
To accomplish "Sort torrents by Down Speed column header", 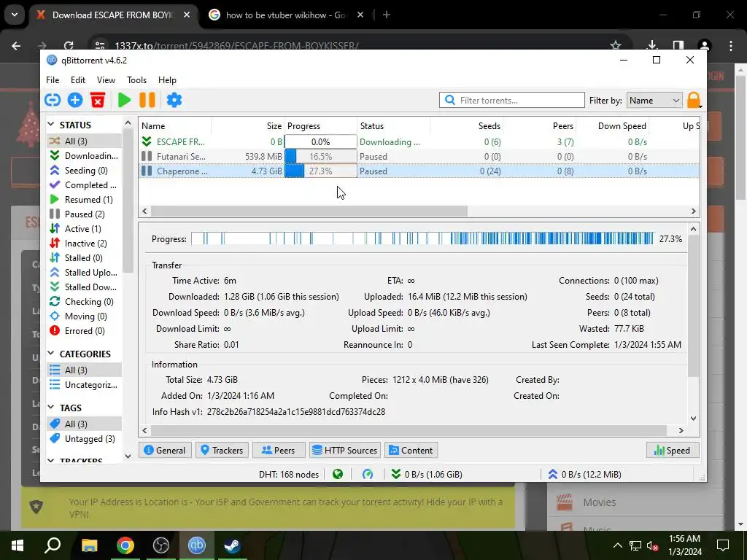I will pos(613,125).
